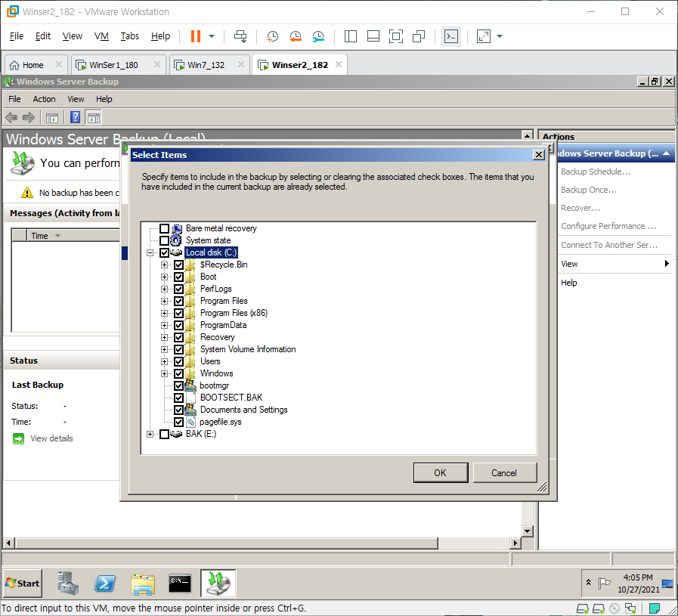The width and height of the screenshot is (678, 616).
Task: Toggle the VMware library sidebar icon
Action: pos(350,36)
